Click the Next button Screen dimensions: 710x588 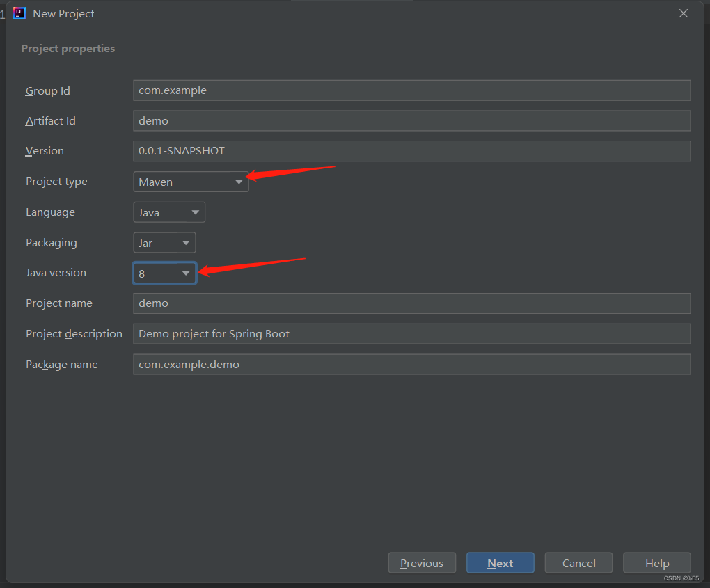click(500, 563)
